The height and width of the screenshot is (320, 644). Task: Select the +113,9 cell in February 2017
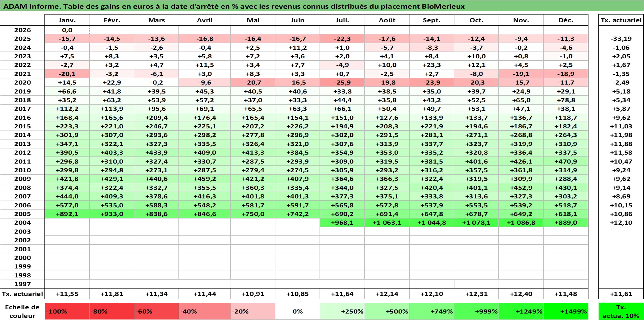pos(112,109)
